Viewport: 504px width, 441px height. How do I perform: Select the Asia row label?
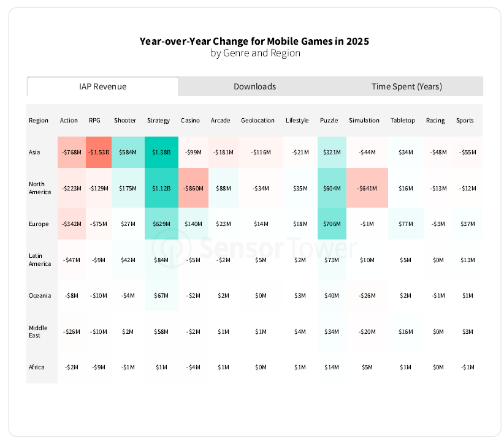[x=35, y=152]
